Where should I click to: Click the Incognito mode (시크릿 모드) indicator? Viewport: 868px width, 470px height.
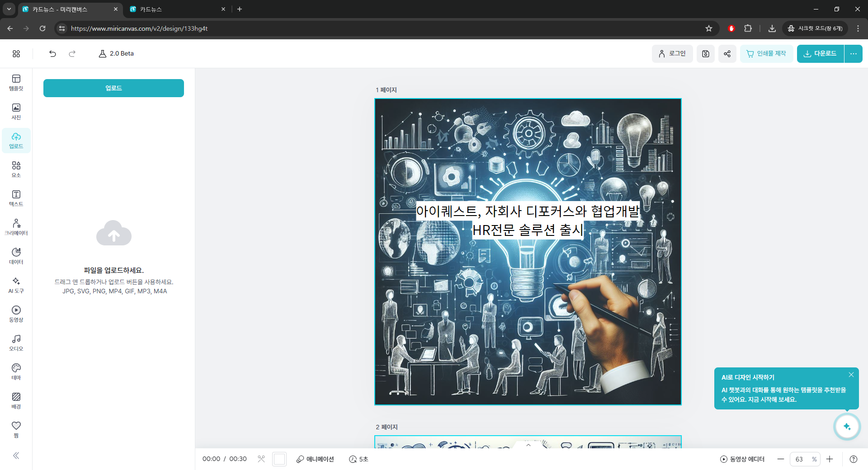click(x=815, y=28)
